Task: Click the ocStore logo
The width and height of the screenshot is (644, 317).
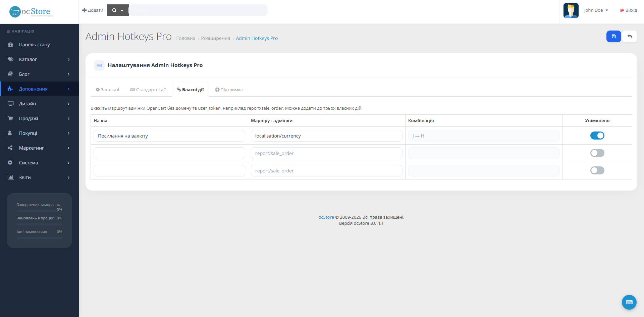Action: coord(31,12)
